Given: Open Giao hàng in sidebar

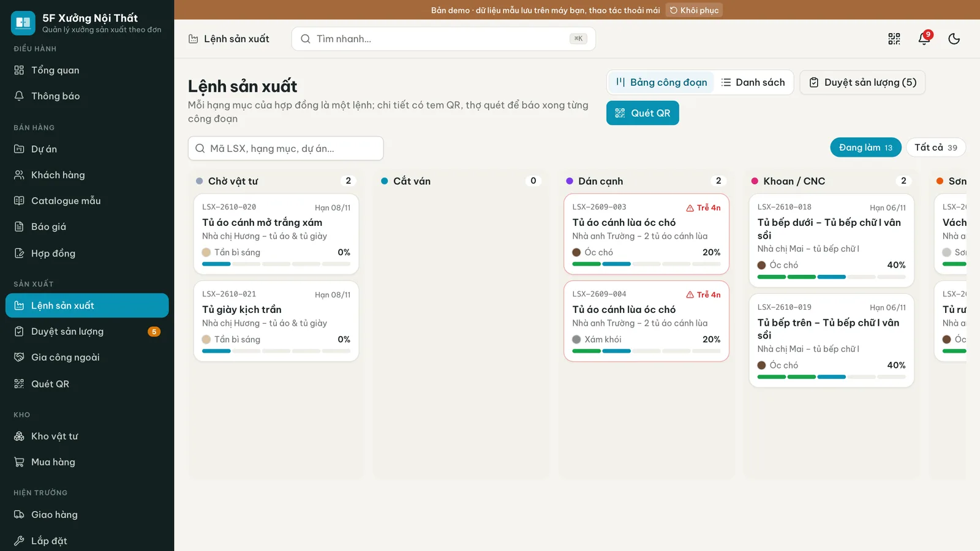Looking at the screenshot, I should tap(87, 514).
